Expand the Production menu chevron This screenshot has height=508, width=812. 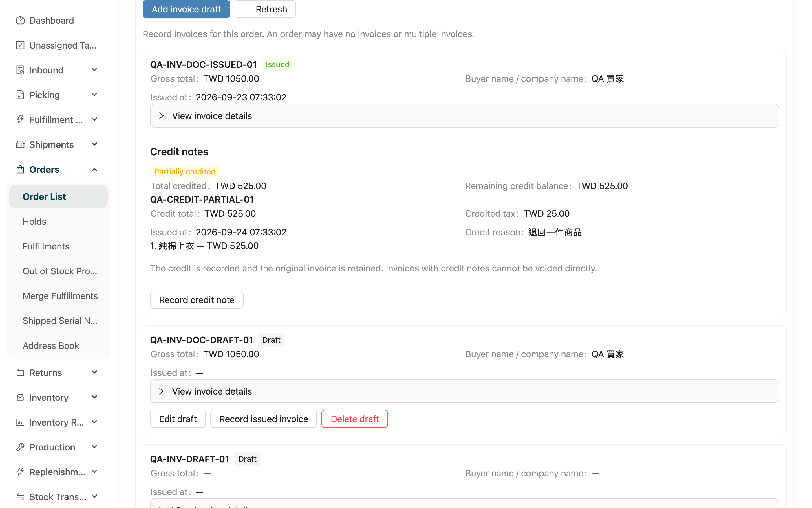[94, 447]
